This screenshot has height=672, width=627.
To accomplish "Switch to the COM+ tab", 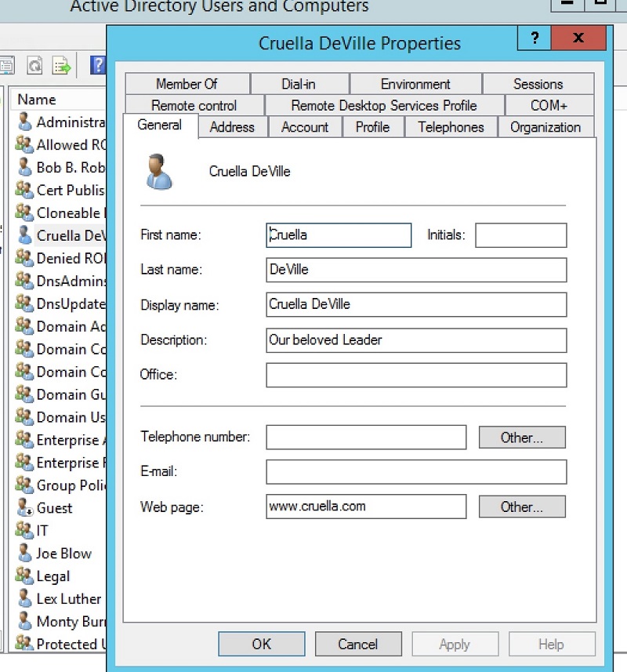I will 549,105.
